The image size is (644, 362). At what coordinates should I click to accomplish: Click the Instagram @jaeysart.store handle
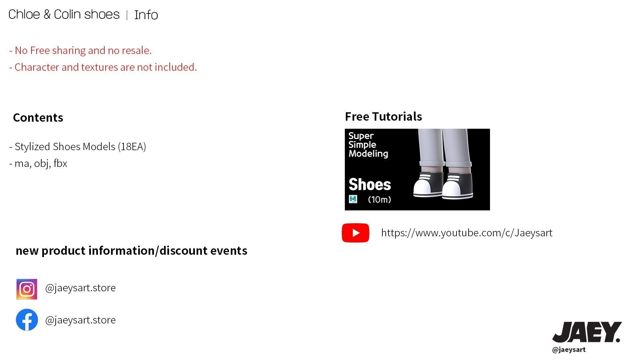(x=80, y=288)
